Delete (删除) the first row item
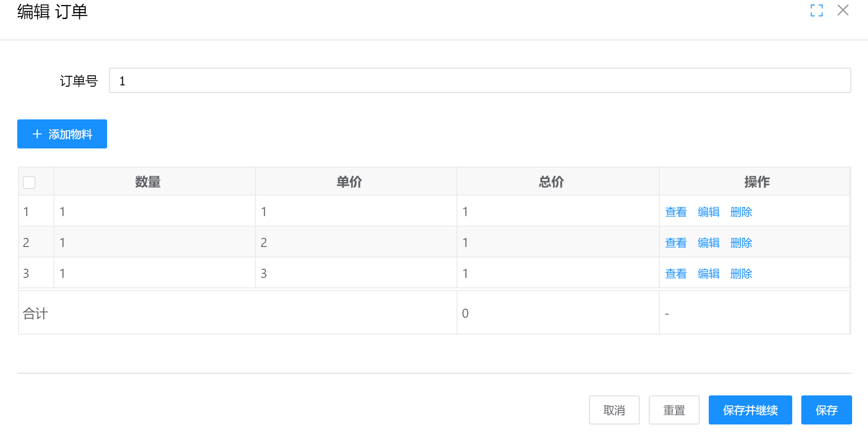 741,212
